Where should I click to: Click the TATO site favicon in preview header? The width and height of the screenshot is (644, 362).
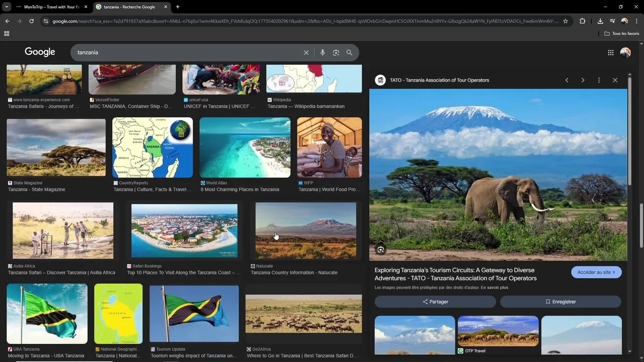point(380,80)
